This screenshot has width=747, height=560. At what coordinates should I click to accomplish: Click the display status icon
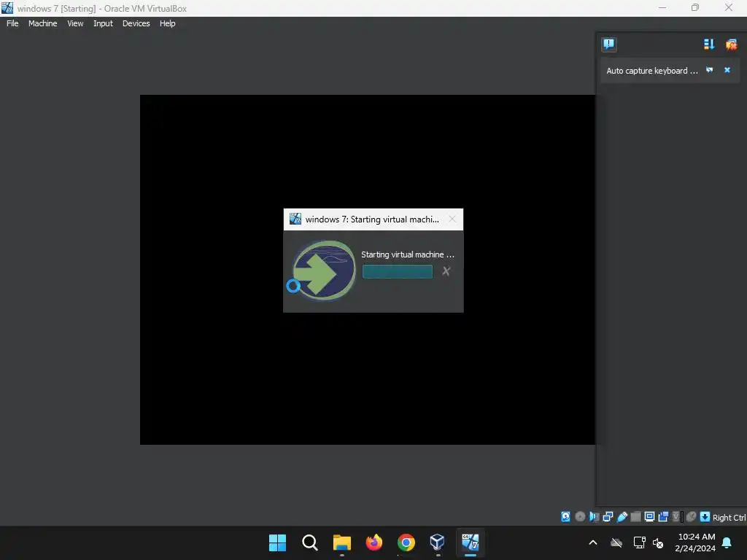pyautogui.click(x=649, y=517)
